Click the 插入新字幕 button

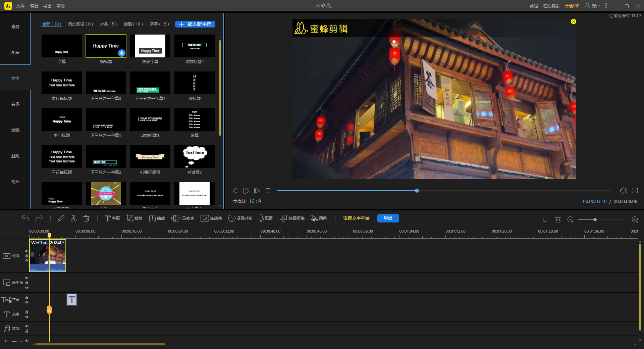195,24
